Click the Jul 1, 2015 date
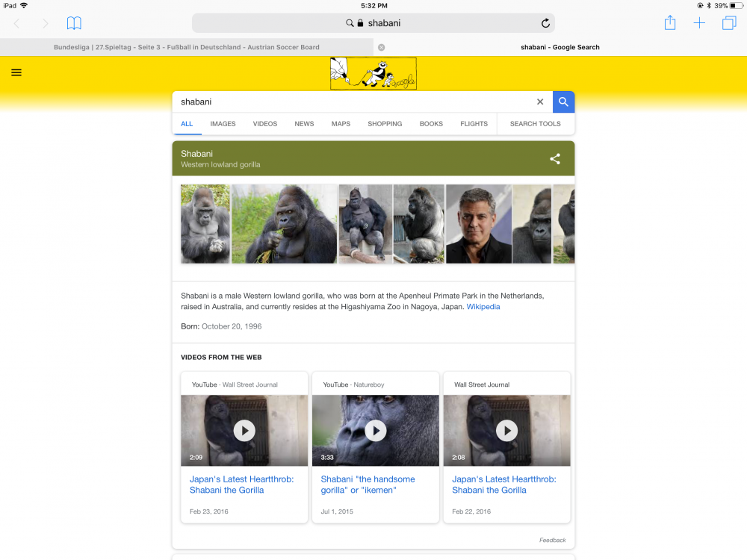The height and width of the screenshot is (560, 747). point(337,511)
